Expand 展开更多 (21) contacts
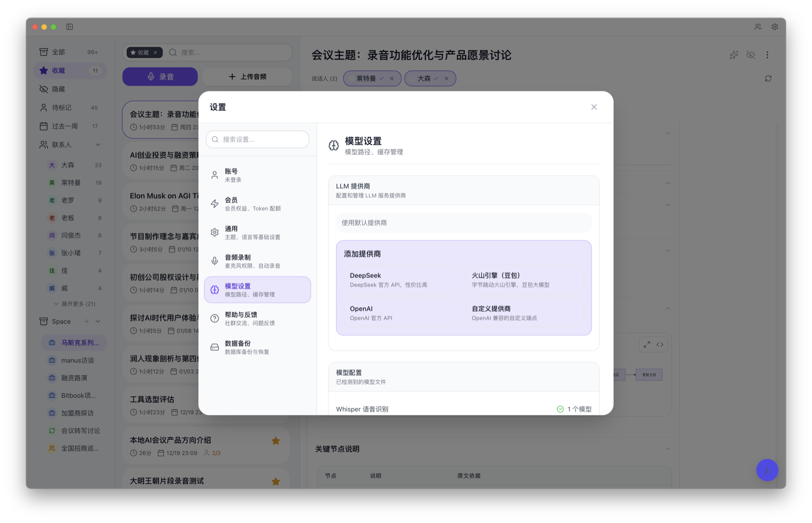 (75, 304)
